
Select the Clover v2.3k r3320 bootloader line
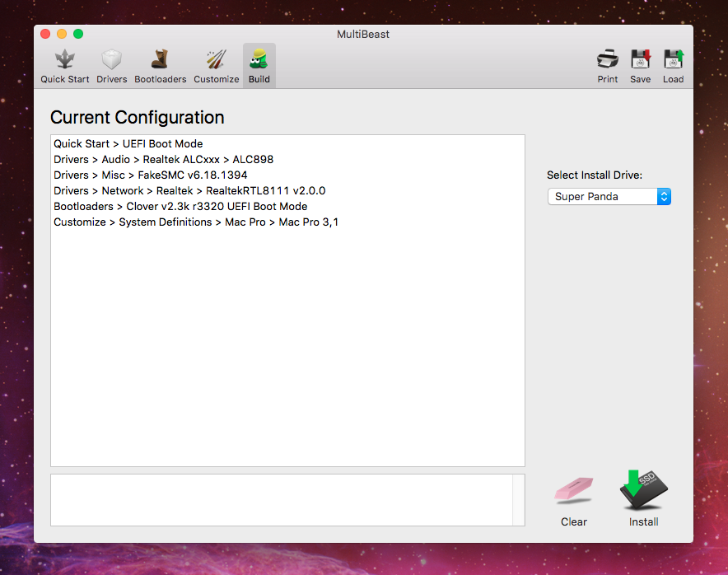point(287,206)
